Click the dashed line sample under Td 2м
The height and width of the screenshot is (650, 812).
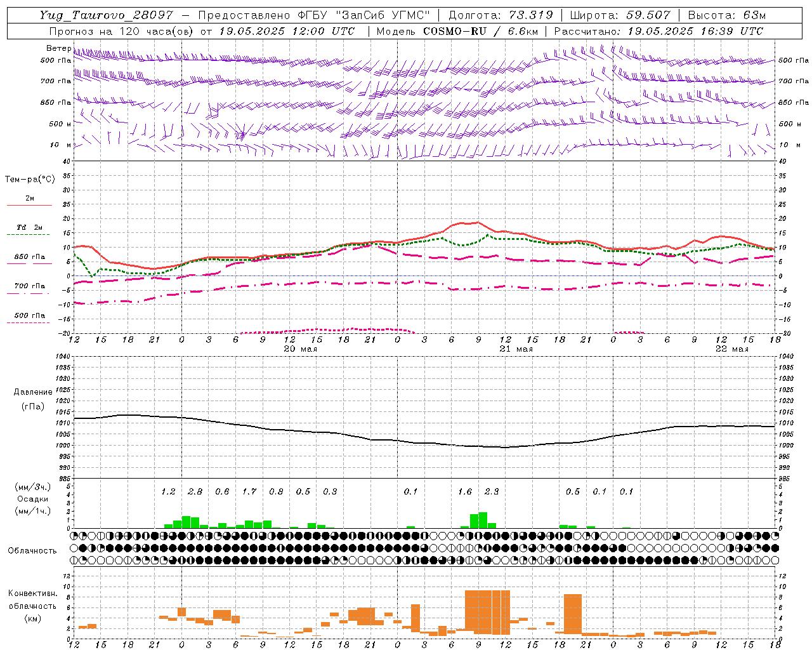coord(29,235)
